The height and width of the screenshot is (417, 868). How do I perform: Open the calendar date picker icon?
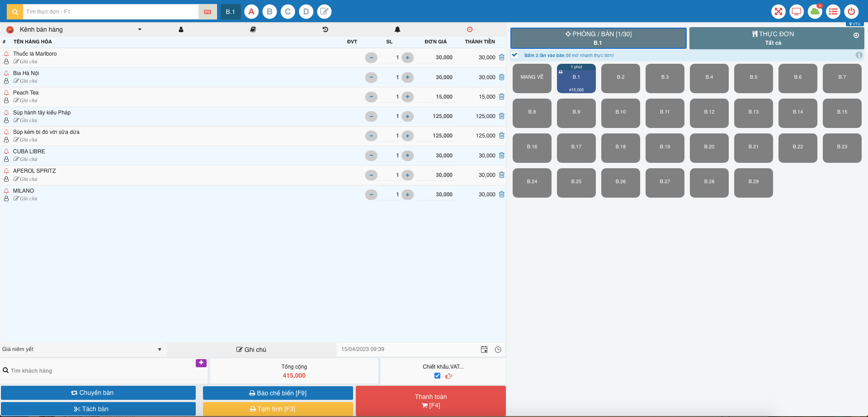pos(484,350)
